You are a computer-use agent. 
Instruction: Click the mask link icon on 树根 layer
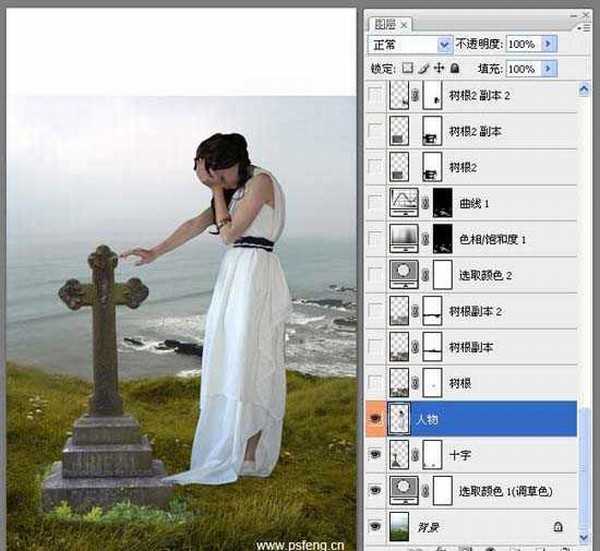pos(417,382)
